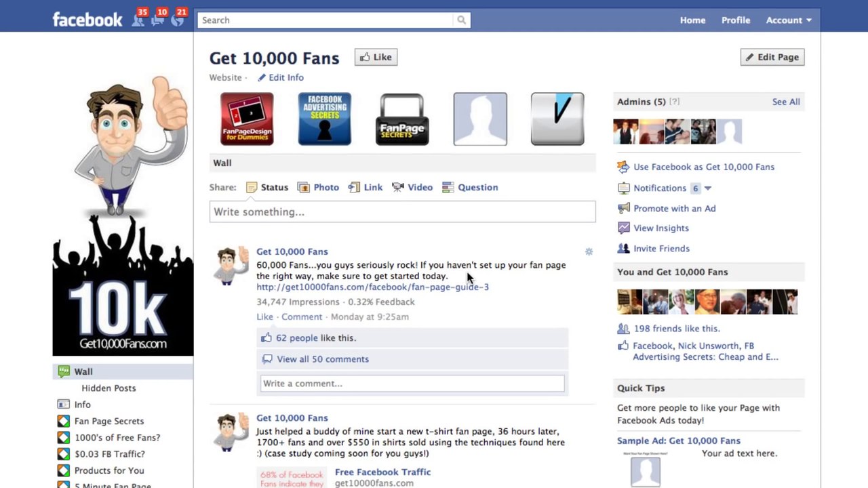868x488 pixels.
Task: Select the Video share option
Action: 412,188
